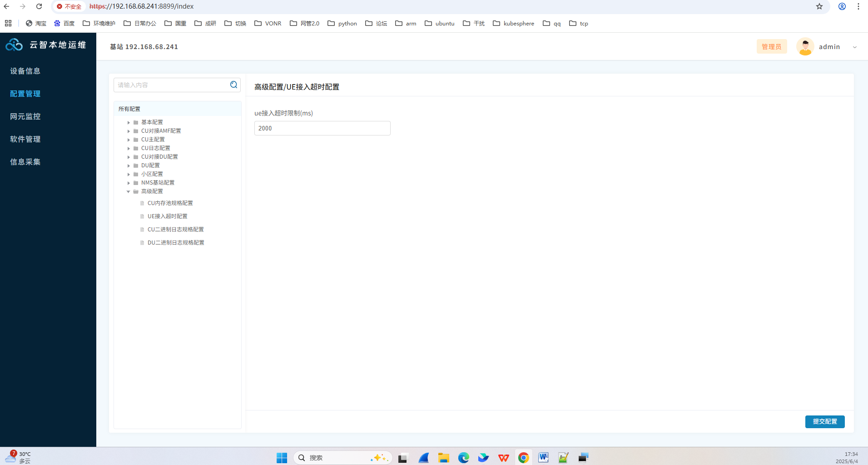Click the weather widget showing 30°C
Screen dimensions: 868x465
[18, 457]
